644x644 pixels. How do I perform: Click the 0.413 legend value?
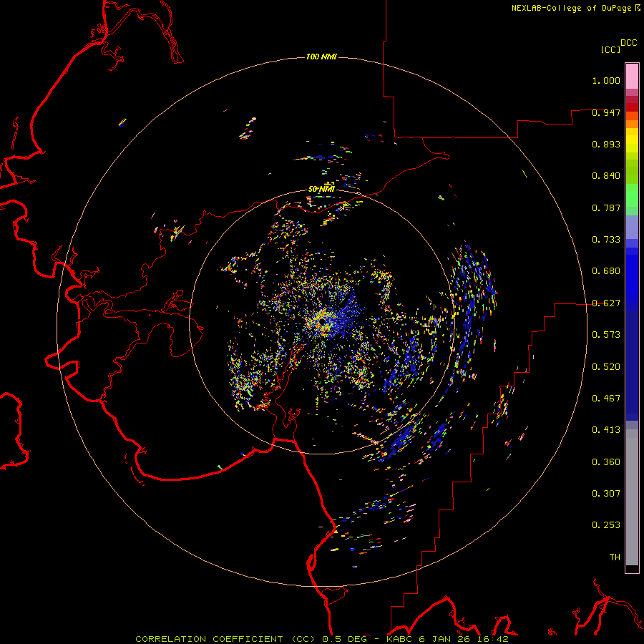pos(606,430)
